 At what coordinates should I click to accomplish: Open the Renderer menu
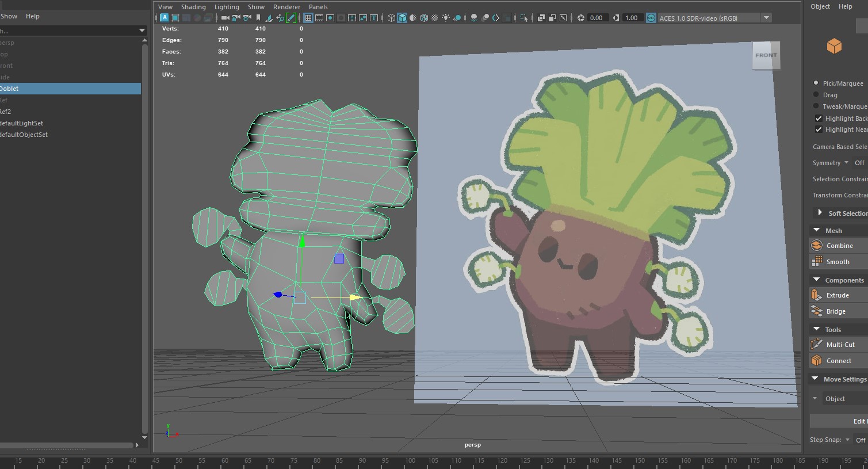point(286,7)
